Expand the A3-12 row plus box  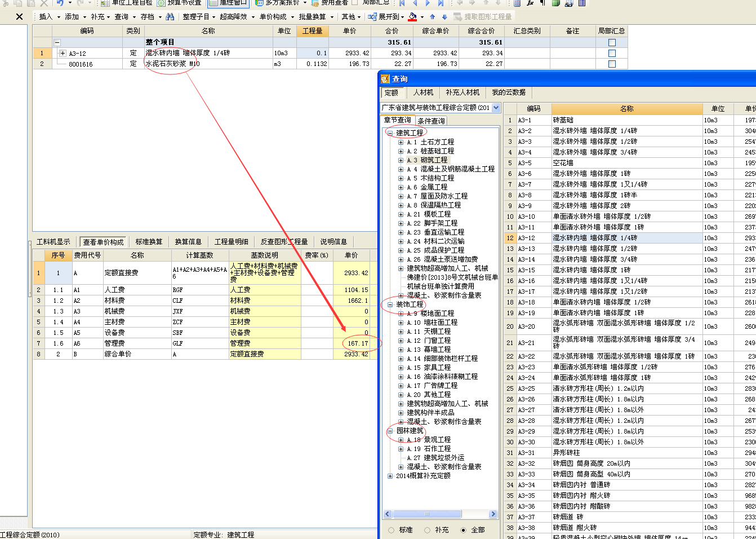pos(63,53)
